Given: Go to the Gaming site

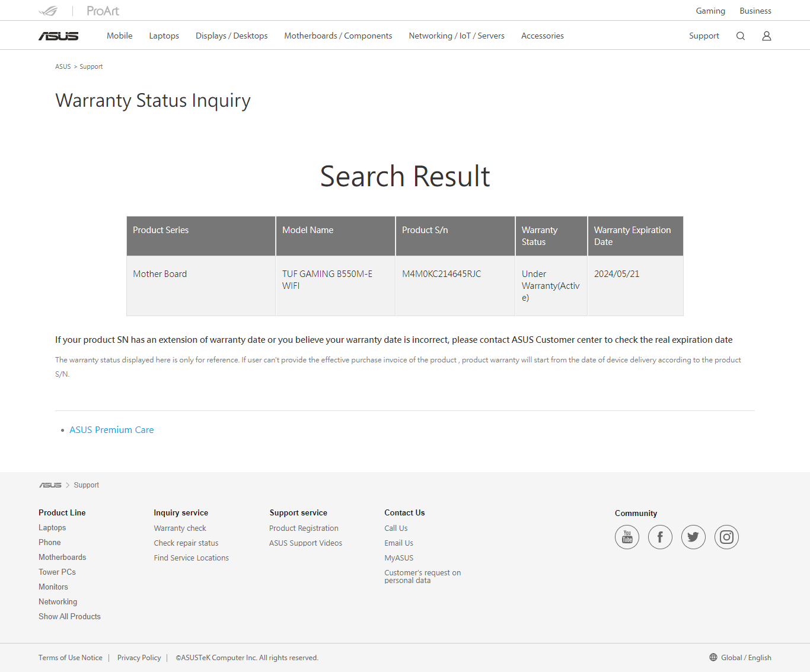Looking at the screenshot, I should 710,11.
